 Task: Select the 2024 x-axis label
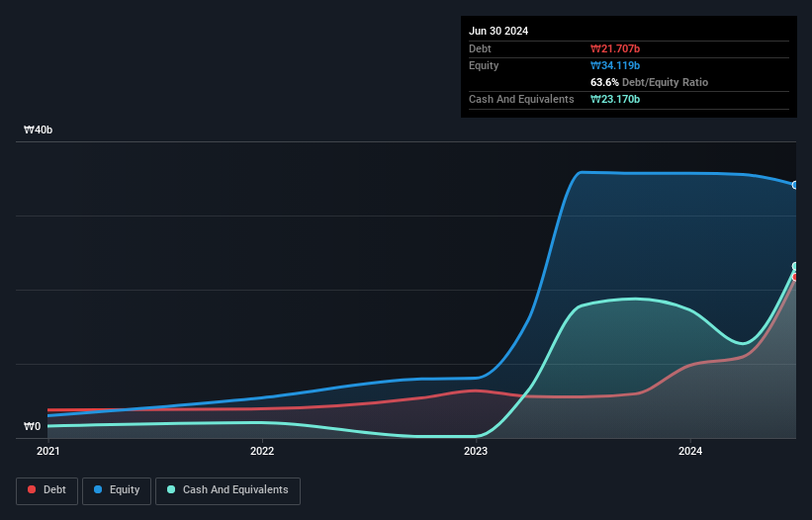[x=690, y=451]
